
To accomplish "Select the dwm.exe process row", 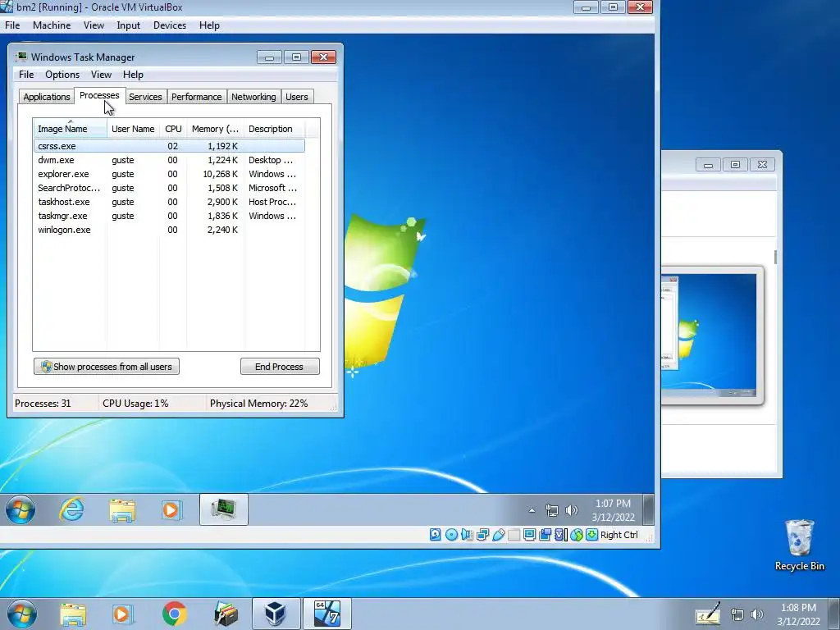I will point(169,160).
